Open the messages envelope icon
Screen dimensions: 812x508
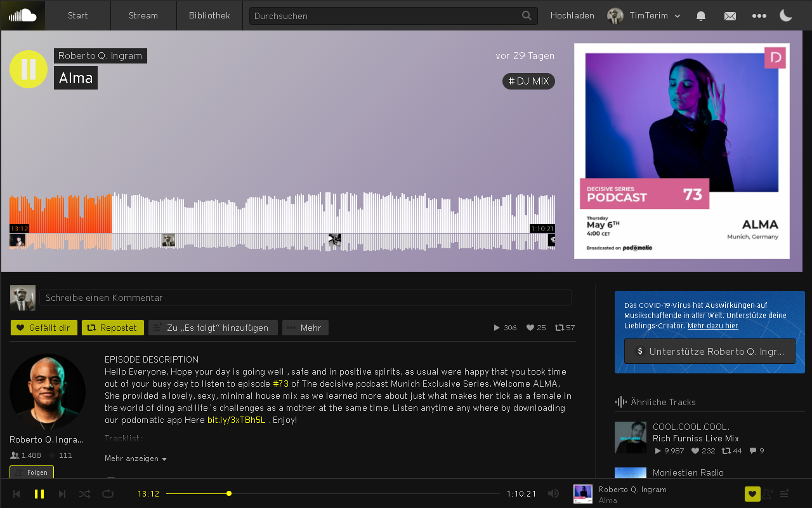click(x=730, y=16)
